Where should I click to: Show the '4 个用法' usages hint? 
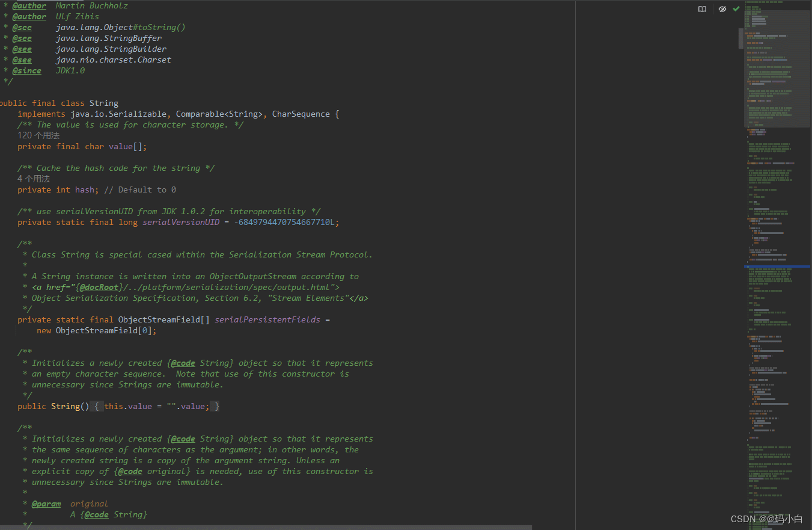click(34, 179)
